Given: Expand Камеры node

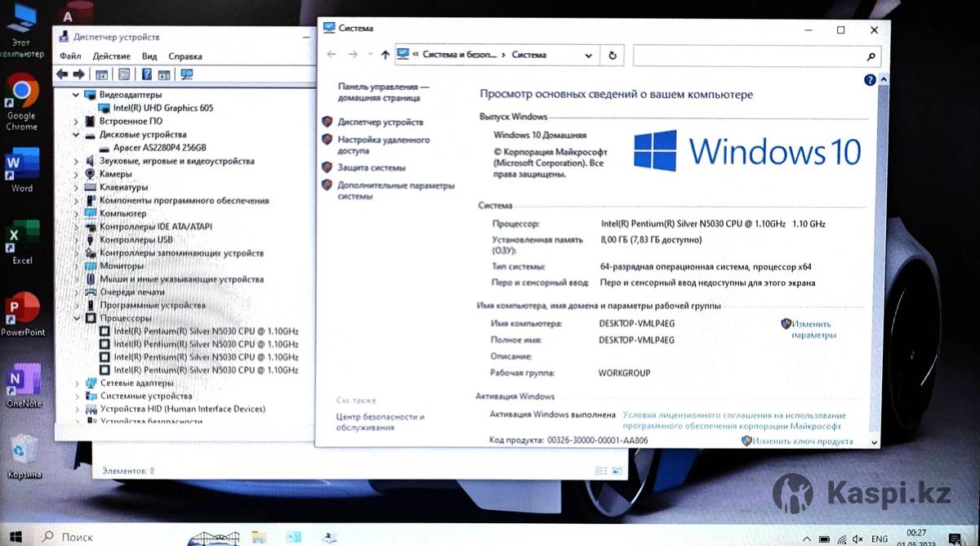Looking at the screenshot, I should pyautogui.click(x=77, y=174).
